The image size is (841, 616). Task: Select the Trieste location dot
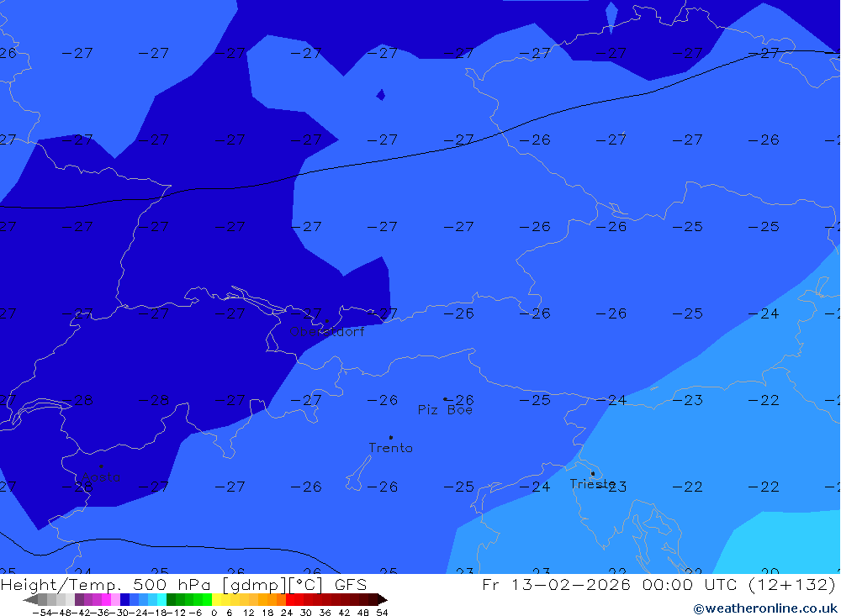pos(593,473)
